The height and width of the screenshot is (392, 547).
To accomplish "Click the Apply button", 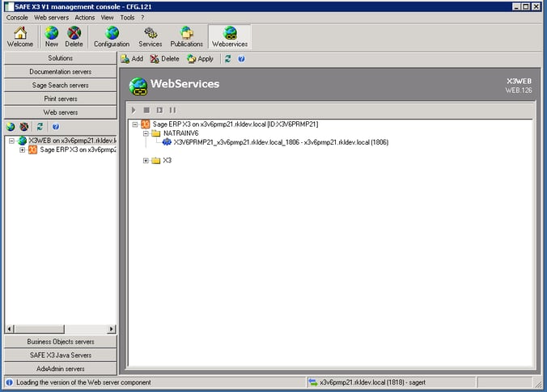I will pos(200,59).
